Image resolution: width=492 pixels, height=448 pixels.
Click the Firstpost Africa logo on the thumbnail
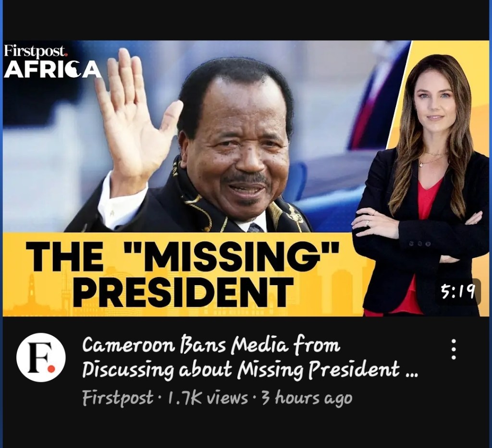coord(53,61)
